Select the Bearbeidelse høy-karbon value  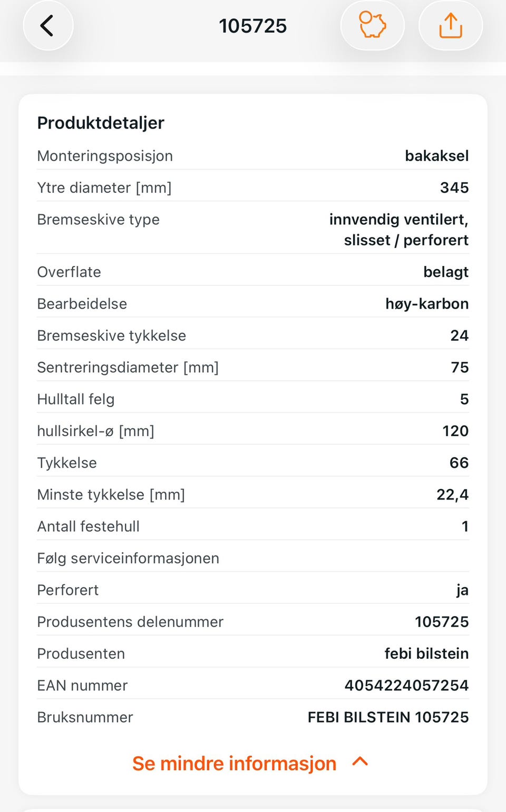point(427,304)
